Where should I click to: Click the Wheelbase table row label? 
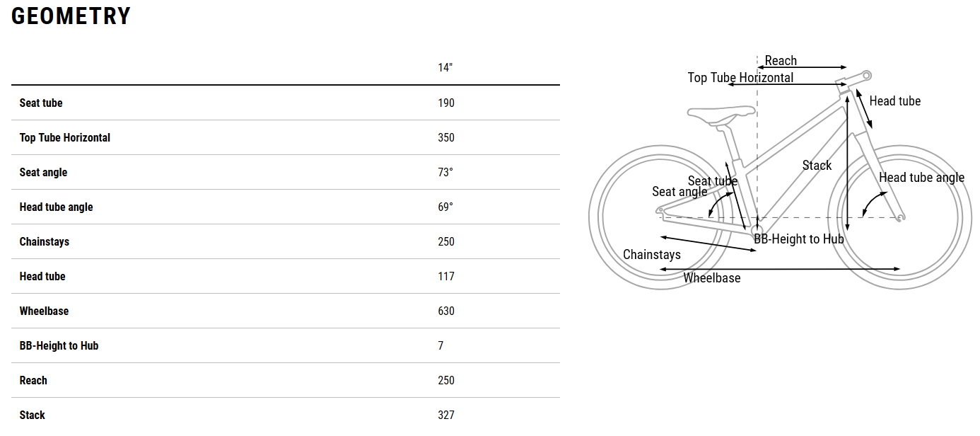click(x=44, y=311)
